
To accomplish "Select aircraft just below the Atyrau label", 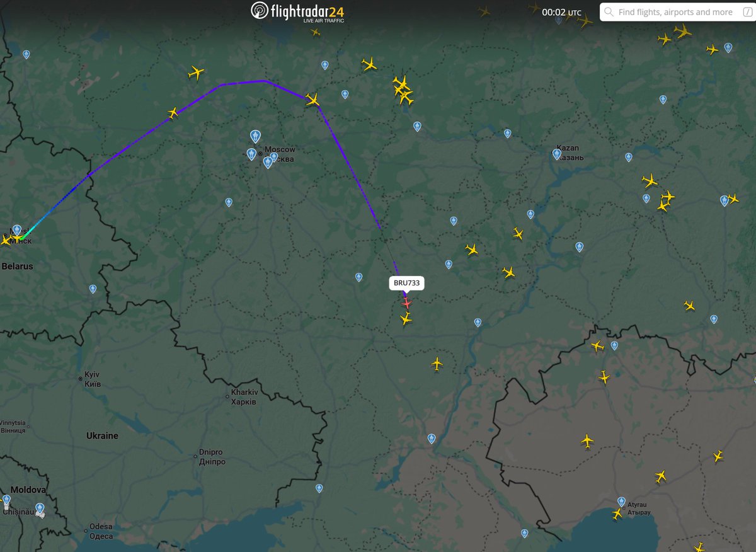I will [x=617, y=514].
